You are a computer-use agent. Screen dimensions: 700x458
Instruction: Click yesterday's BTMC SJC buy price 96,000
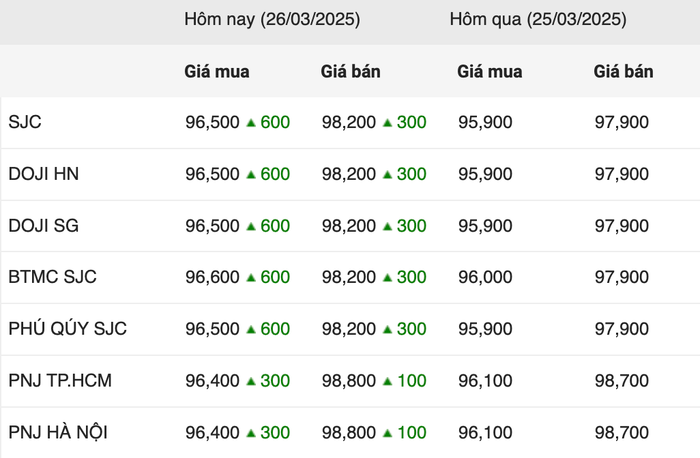[485, 277]
